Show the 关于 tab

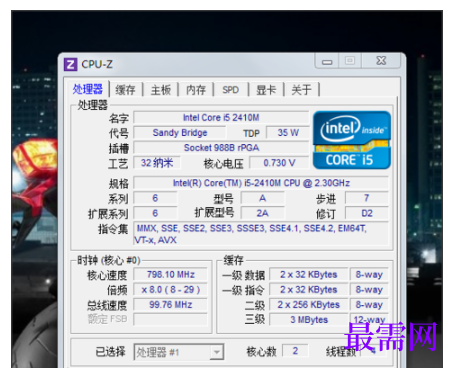(301, 90)
